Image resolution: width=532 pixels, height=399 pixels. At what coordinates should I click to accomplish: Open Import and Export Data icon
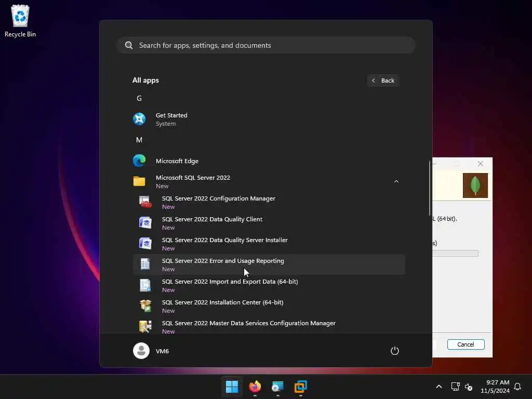145,285
